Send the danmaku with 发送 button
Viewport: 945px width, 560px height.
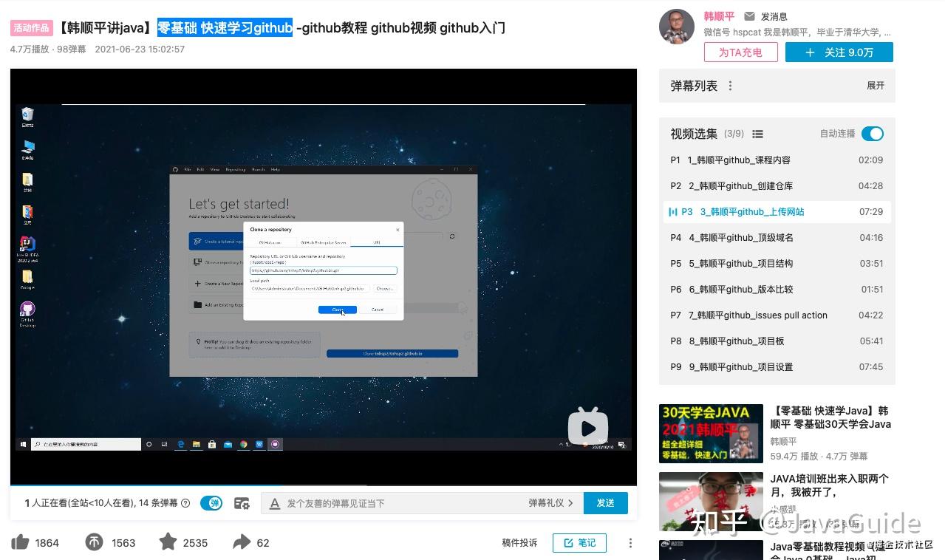click(606, 503)
